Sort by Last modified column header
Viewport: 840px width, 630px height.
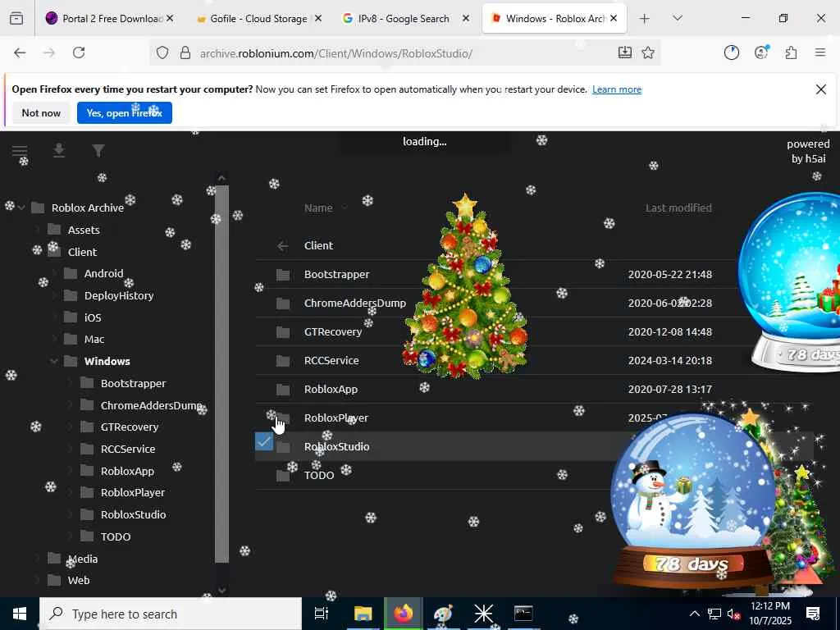point(678,208)
